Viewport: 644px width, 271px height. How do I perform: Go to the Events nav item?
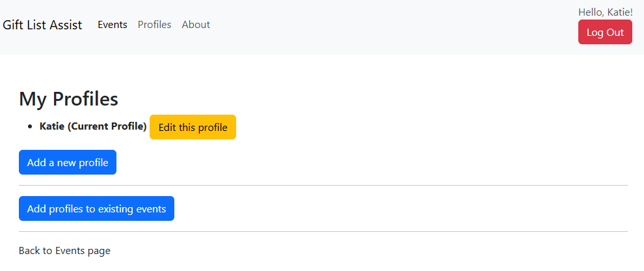click(112, 25)
